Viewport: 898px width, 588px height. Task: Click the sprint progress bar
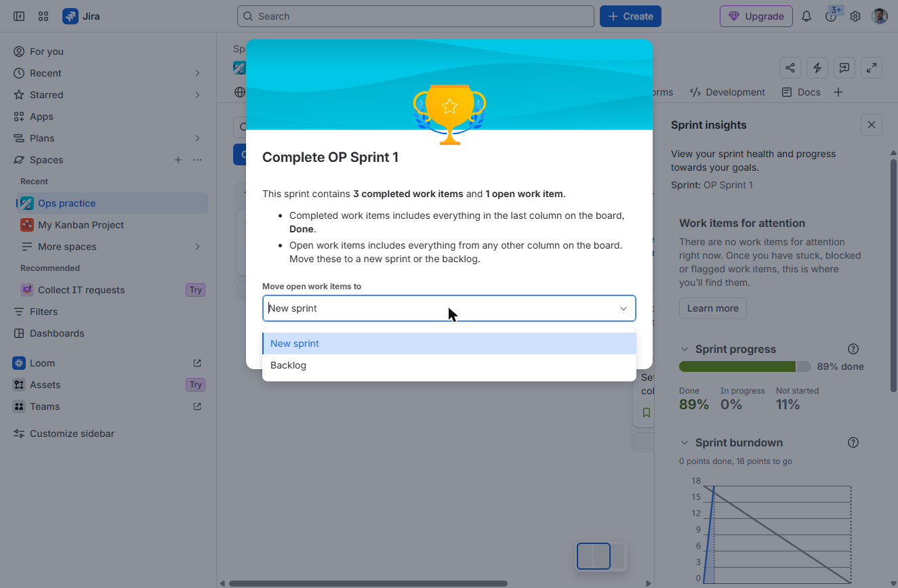pyautogui.click(x=745, y=366)
